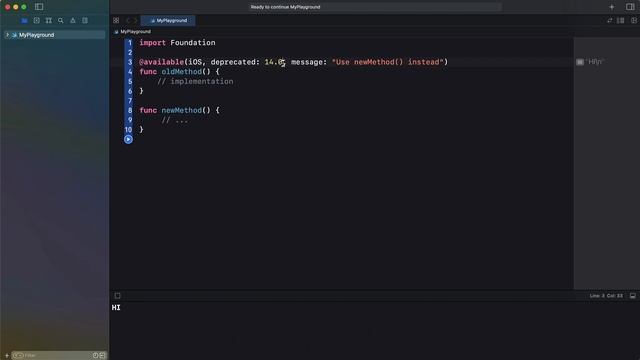Zoom the window with green button
This screenshot has height=360, width=640.
[x=24, y=7]
